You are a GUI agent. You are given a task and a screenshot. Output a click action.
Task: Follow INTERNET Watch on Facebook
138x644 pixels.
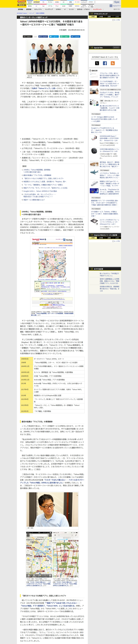[105, 63]
